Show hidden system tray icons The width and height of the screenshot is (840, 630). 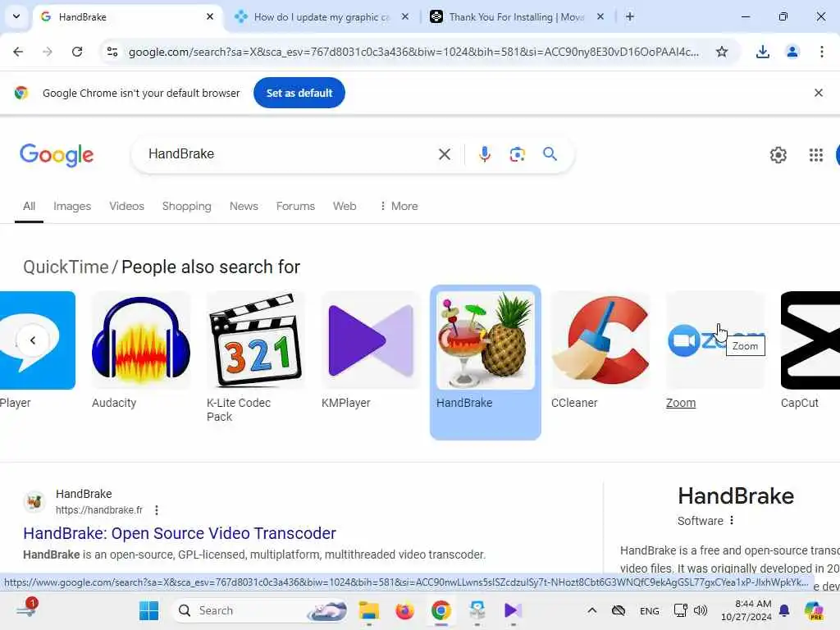(x=591, y=610)
